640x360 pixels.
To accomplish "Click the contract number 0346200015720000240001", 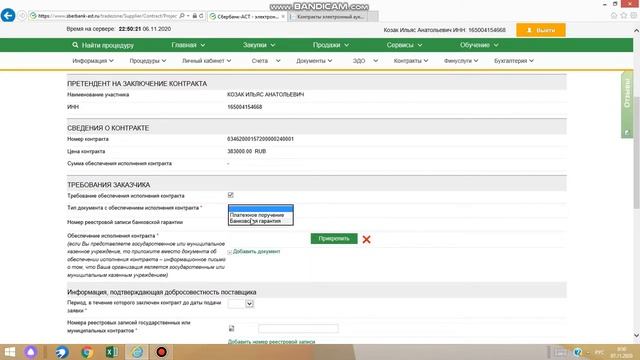I will [260, 139].
